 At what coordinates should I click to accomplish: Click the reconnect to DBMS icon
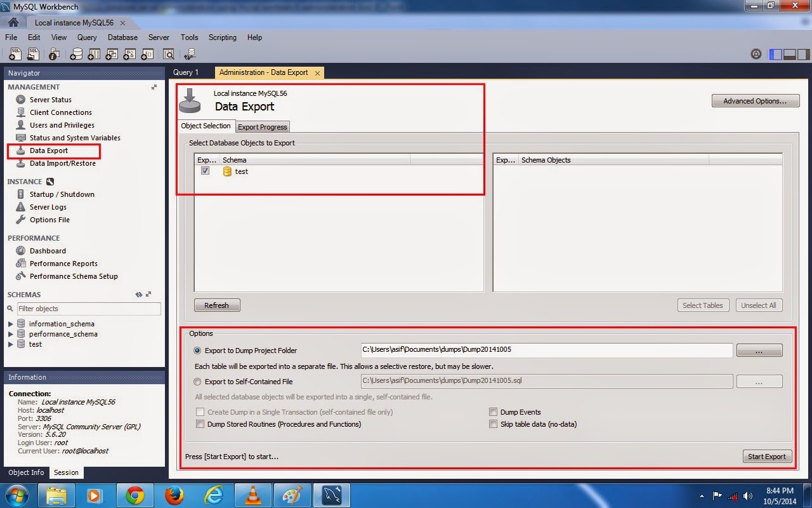(x=190, y=54)
